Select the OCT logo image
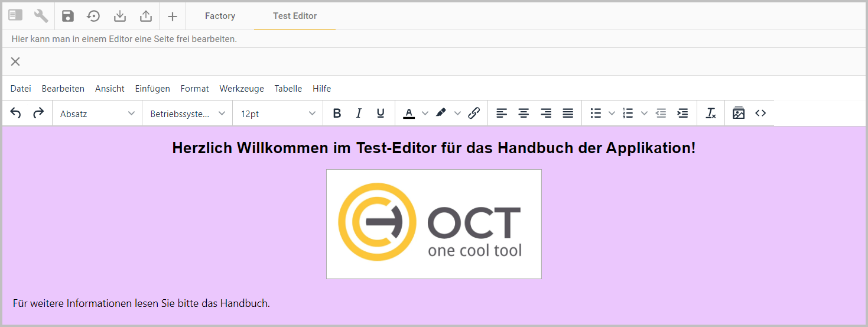The width and height of the screenshot is (868, 327). [x=434, y=224]
